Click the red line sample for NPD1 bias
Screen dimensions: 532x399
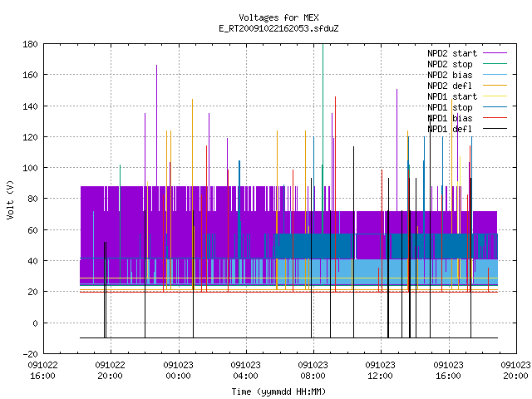495,118
